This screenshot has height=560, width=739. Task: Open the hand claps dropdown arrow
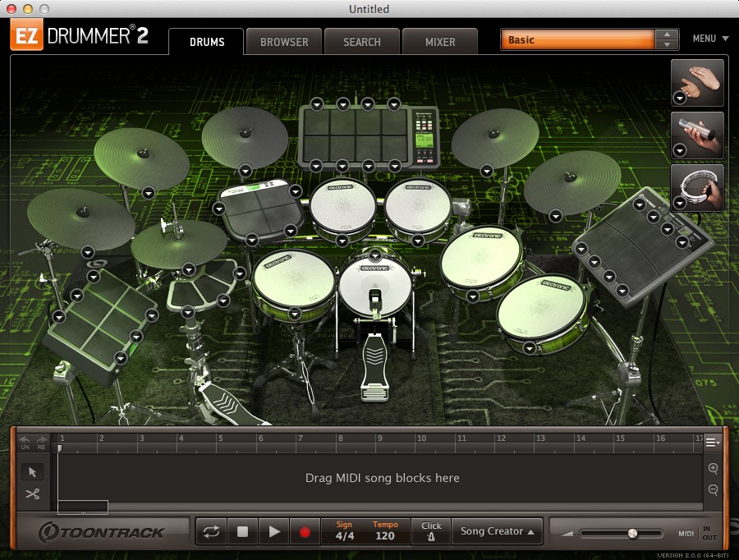pos(680,98)
